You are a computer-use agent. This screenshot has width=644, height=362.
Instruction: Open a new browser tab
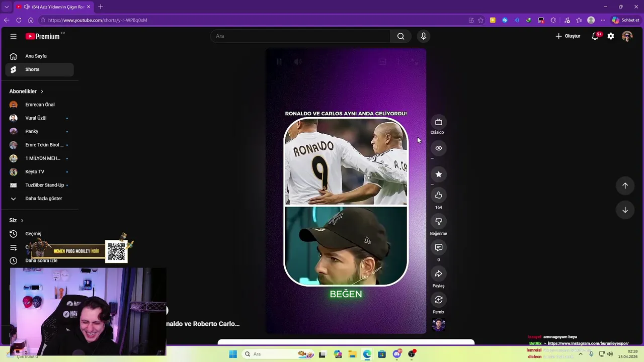pos(101,7)
